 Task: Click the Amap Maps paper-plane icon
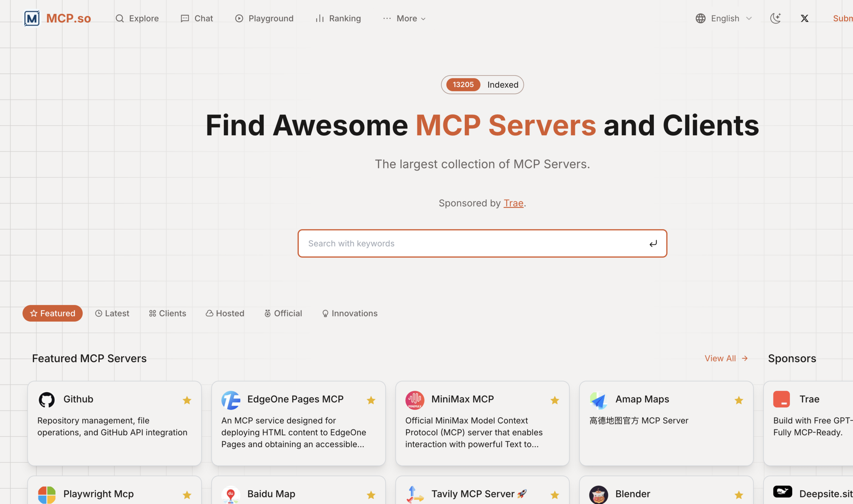[x=599, y=400]
